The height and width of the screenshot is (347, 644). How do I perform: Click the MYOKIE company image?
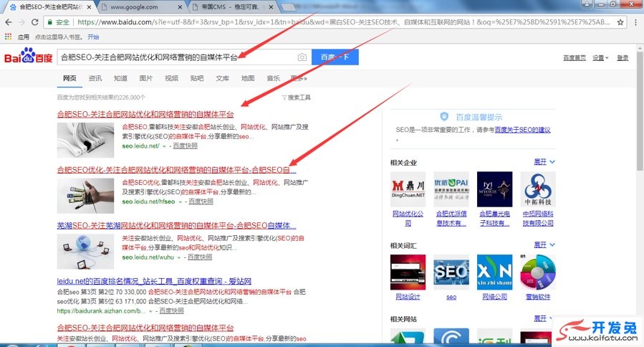pyautogui.click(x=494, y=189)
